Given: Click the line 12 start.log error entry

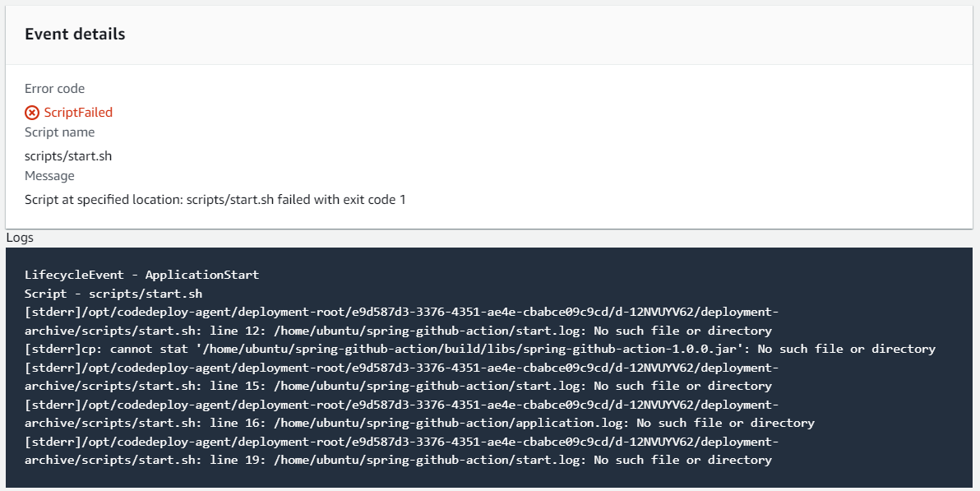Looking at the screenshot, I should pos(398,331).
